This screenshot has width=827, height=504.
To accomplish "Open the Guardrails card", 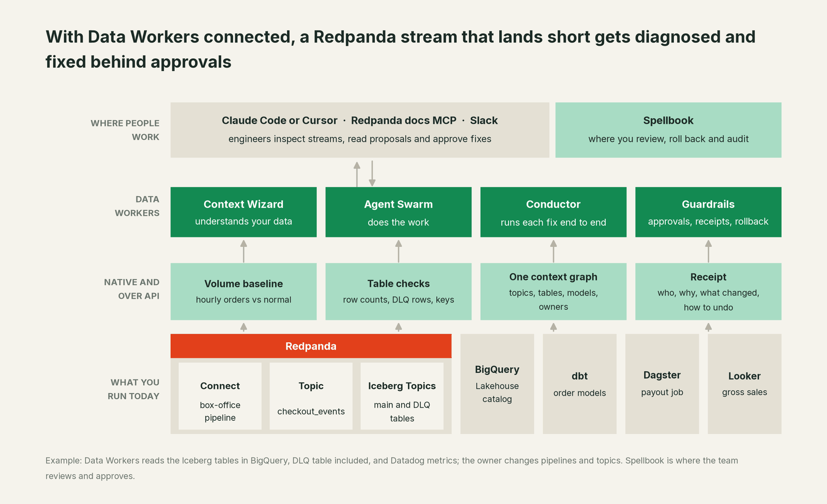I will click(x=708, y=212).
